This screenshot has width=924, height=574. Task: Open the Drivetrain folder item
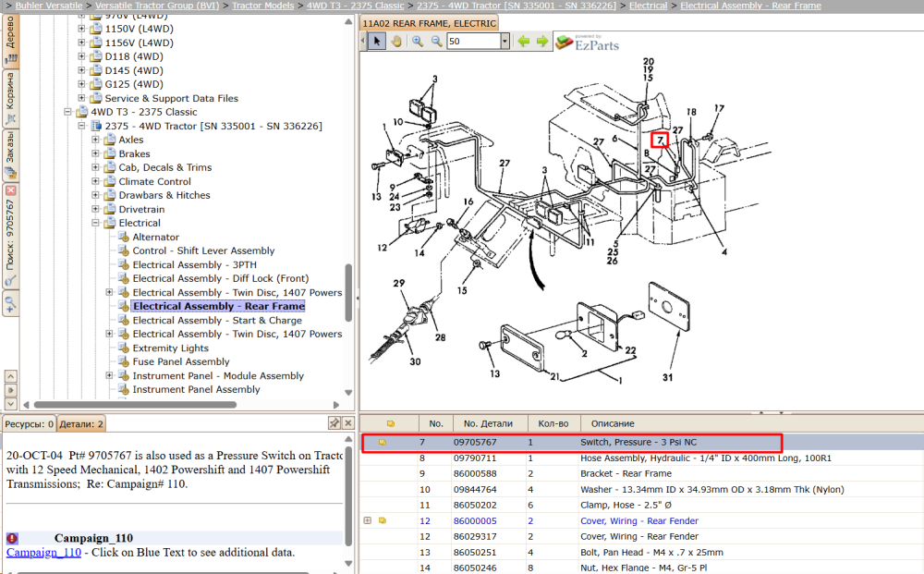coord(141,209)
